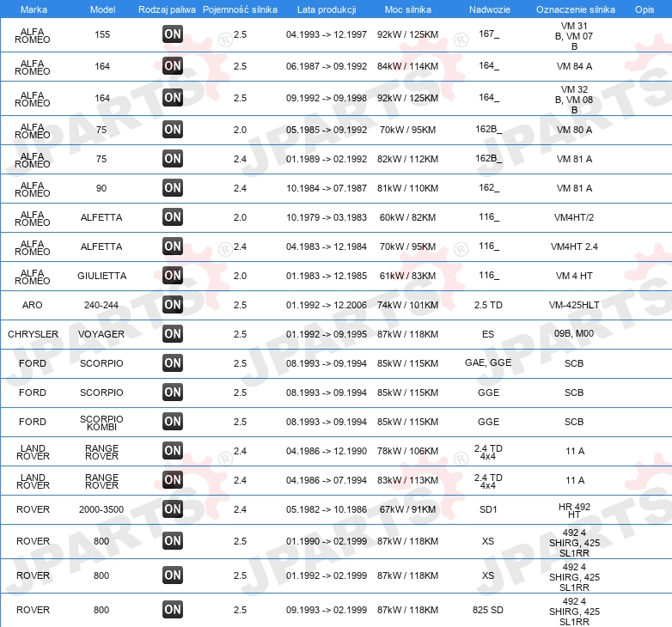Select model cell '155'
This screenshot has height=627, width=672.
pos(102,34)
